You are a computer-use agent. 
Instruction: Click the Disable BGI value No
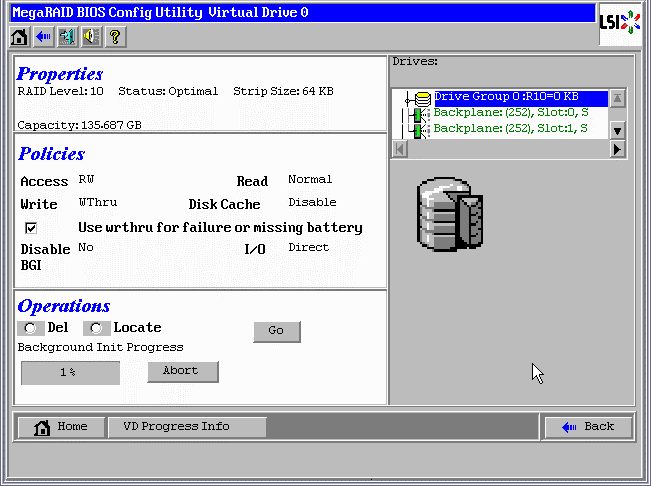[x=86, y=247]
